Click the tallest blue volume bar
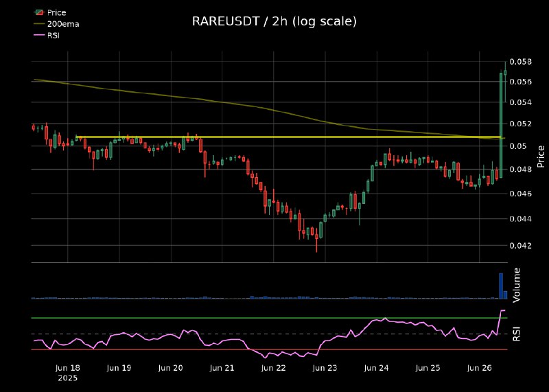Image resolution: width=549 pixels, height=392 pixels. [501, 286]
